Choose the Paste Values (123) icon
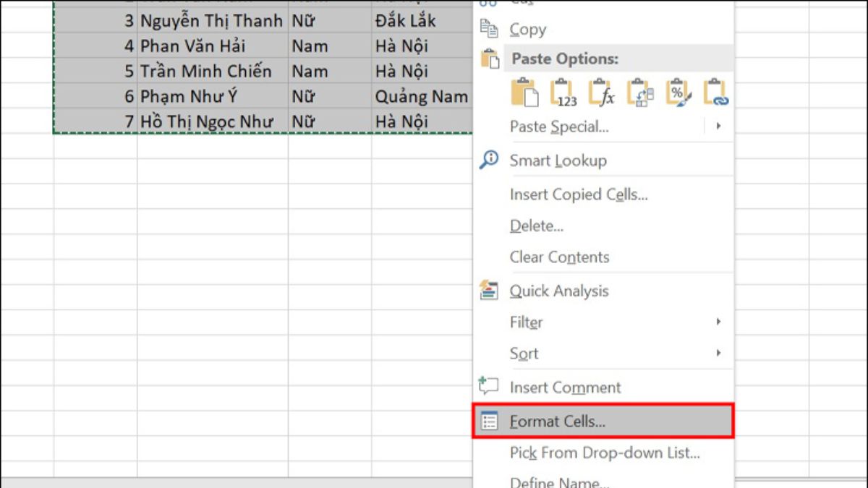This screenshot has height=488, width=868. click(x=563, y=93)
